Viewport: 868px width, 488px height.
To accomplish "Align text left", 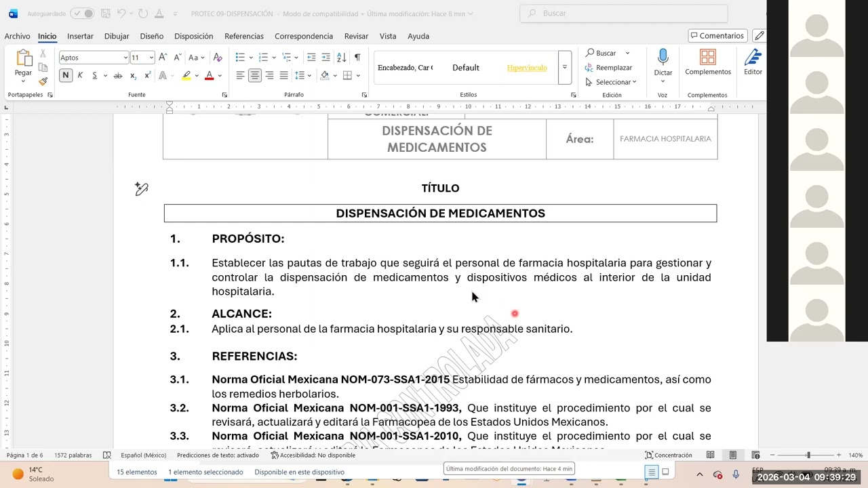I will click(x=240, y=75).
